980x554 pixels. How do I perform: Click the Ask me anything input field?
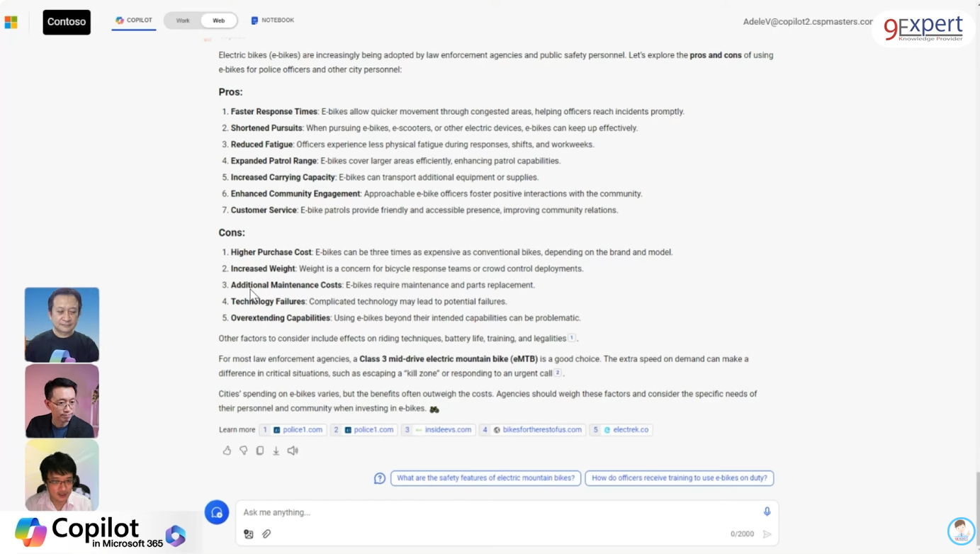coord(496,512)
